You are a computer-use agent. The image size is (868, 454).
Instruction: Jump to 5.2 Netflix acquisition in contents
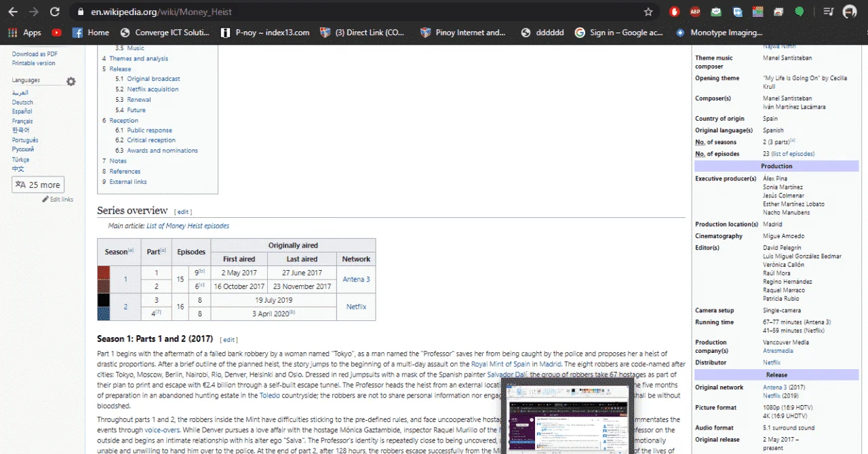(147, 89)
